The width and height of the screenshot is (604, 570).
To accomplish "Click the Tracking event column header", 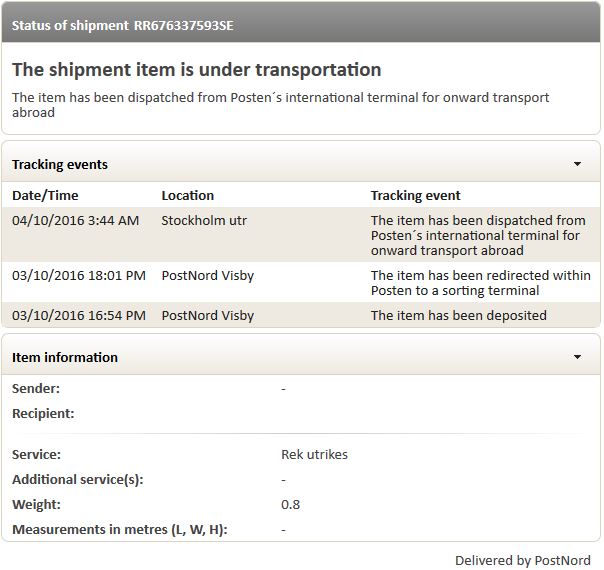I will 415,195.
